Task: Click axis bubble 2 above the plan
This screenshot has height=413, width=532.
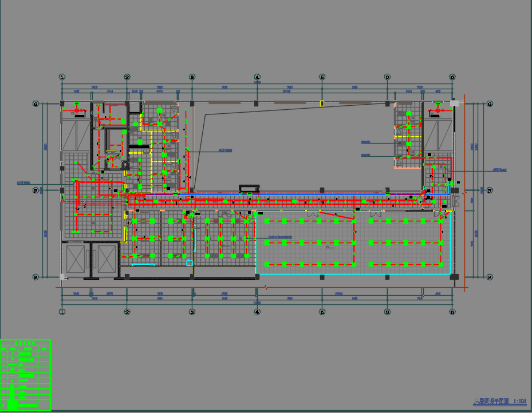Action: tap(127, 77)
